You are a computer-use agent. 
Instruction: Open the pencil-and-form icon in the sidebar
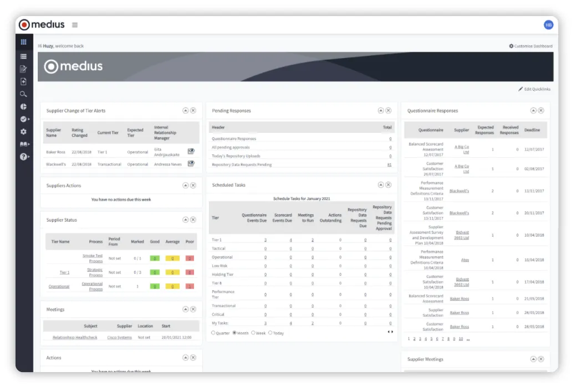tap(23, 69)
